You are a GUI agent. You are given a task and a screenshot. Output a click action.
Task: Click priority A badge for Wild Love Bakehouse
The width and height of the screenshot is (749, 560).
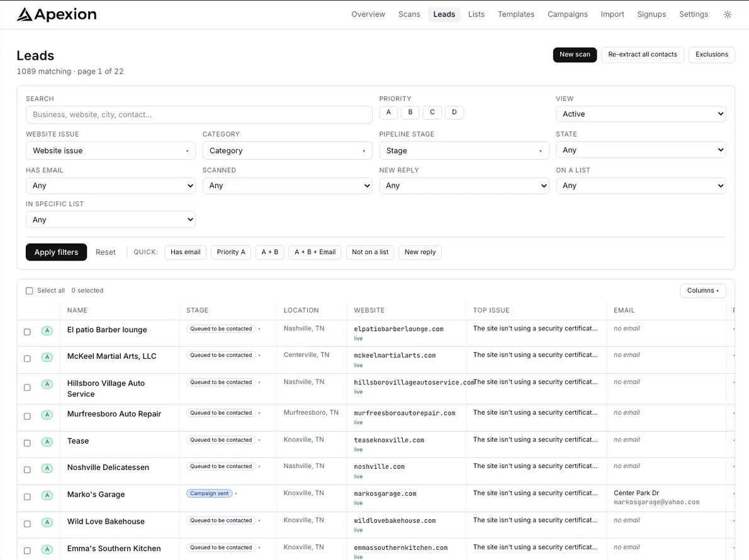pyautogui.click(x=47, y=523)
